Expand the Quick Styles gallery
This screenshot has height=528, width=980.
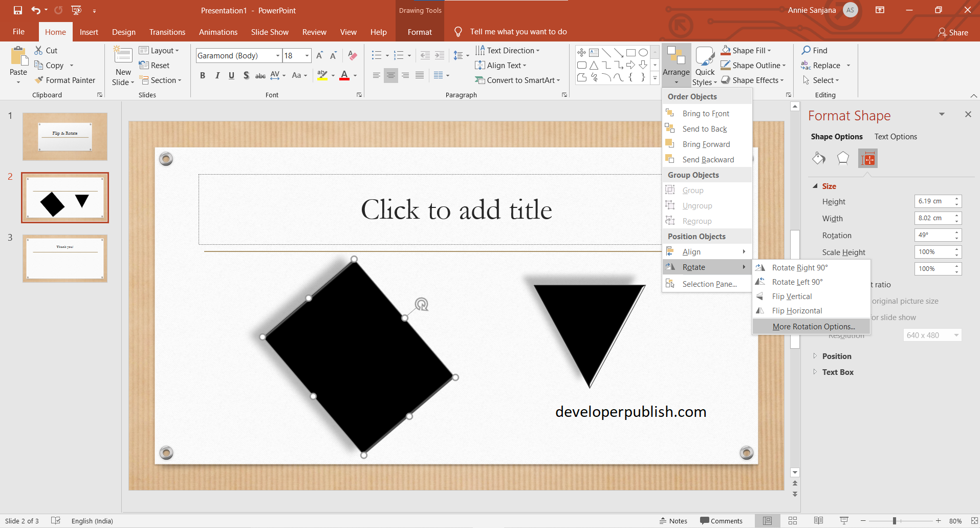pos(704,66)
